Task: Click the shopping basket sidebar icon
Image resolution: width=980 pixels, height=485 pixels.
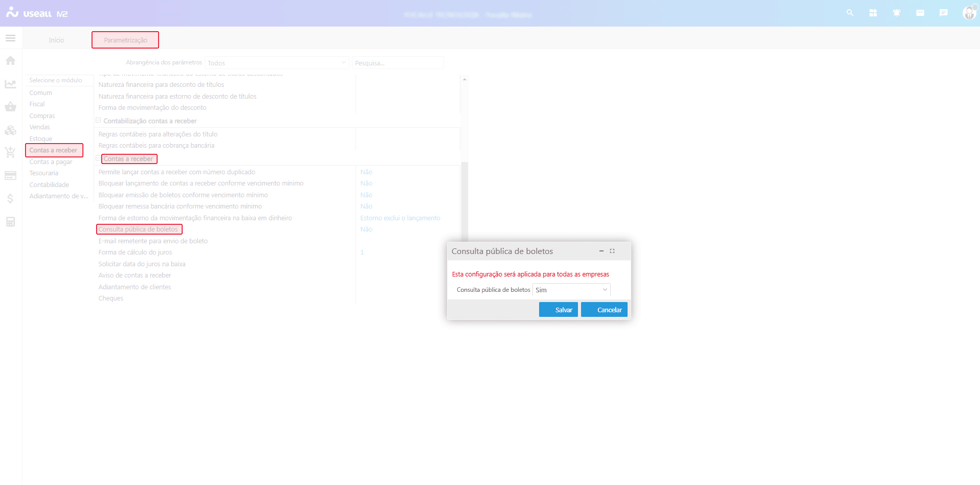Action: pyautogui.click(x=10, y=107)
